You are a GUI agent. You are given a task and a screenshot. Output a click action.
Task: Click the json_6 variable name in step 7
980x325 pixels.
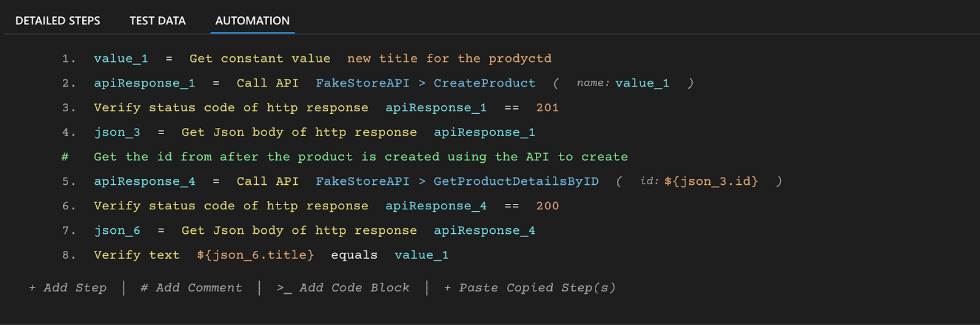click(117, 231)
